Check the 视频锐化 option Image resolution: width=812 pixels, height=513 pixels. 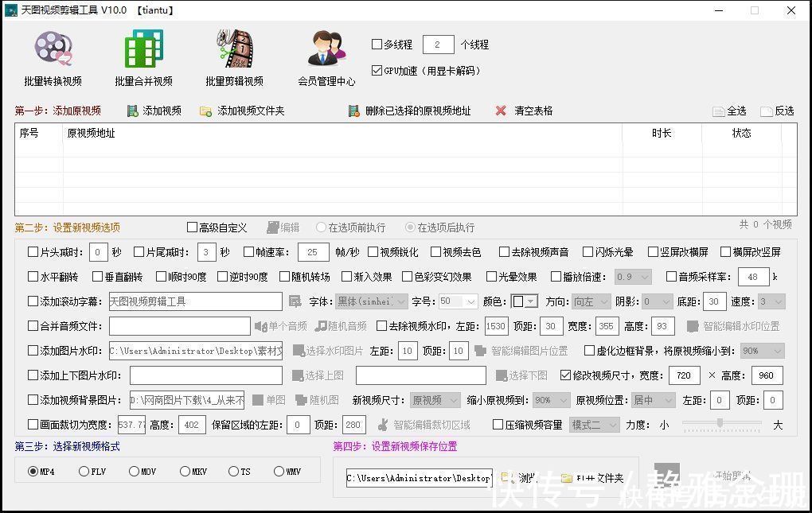pyautogui.click(x=373, y=252)
